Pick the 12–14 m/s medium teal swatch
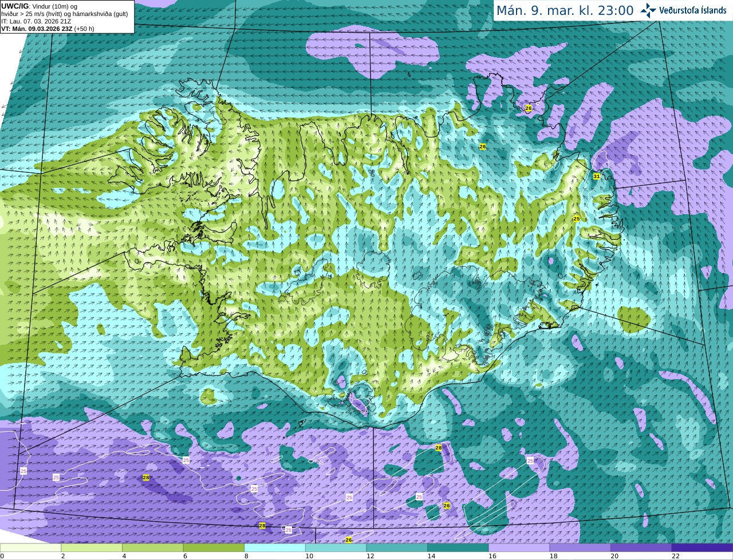This screenshot has height=560, width=733. point(397,547)
